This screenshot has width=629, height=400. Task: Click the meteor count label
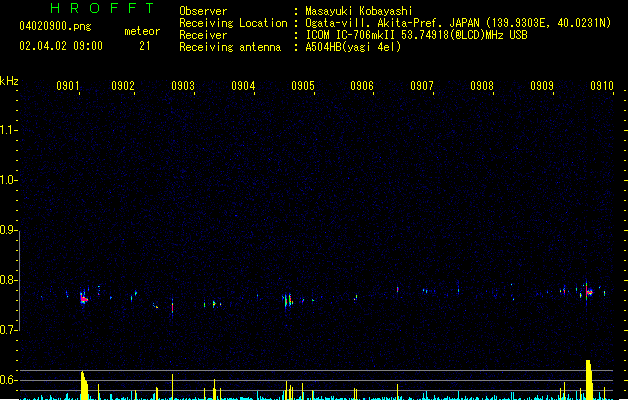pyautogui.click(x=142, y=31)
